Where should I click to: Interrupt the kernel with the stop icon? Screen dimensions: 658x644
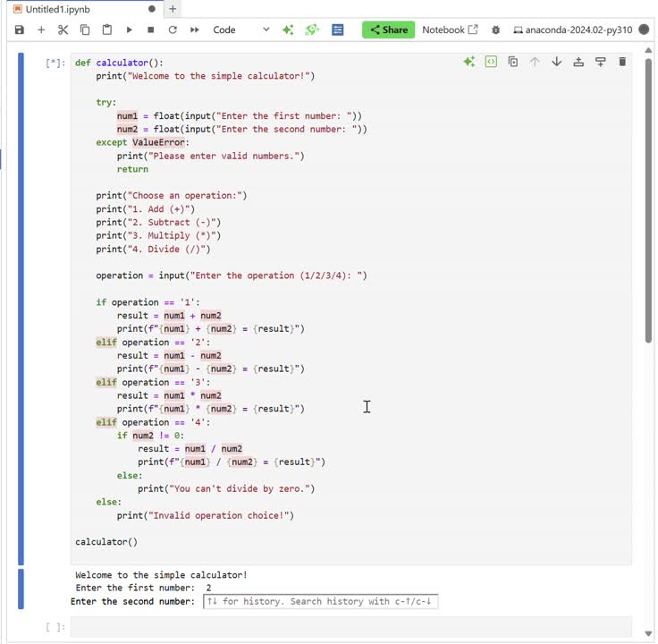(x=150, y=30)
